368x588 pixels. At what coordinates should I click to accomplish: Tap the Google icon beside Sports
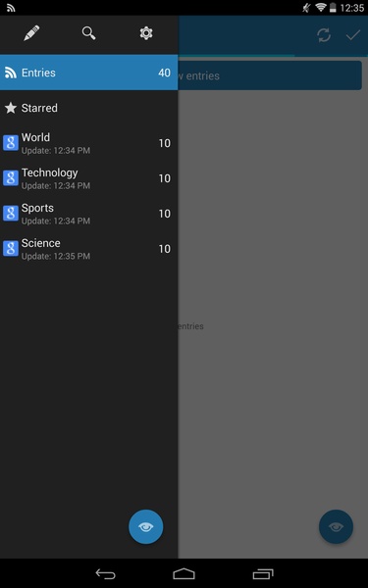[11, 214]
